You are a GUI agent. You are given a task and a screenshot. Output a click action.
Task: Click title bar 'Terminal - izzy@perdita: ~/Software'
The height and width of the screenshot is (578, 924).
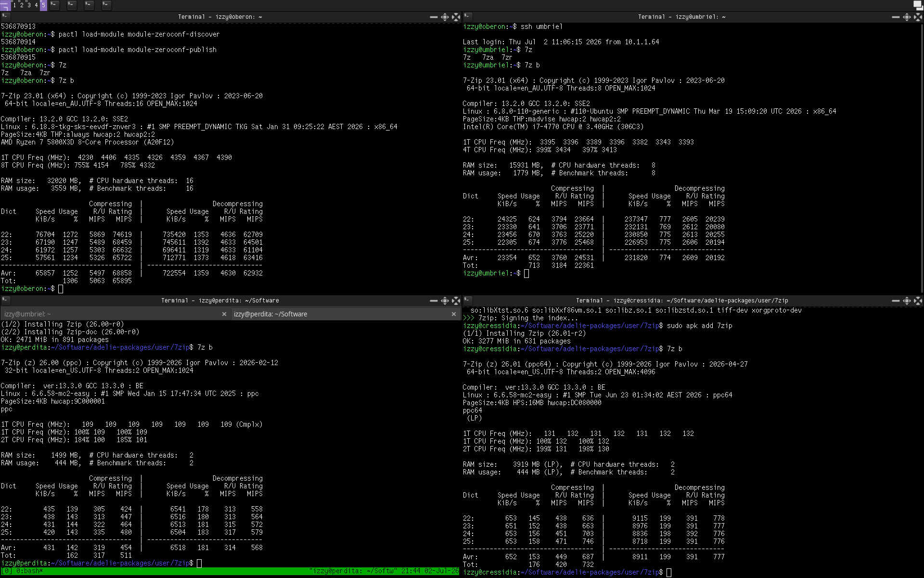click(220, 301)
